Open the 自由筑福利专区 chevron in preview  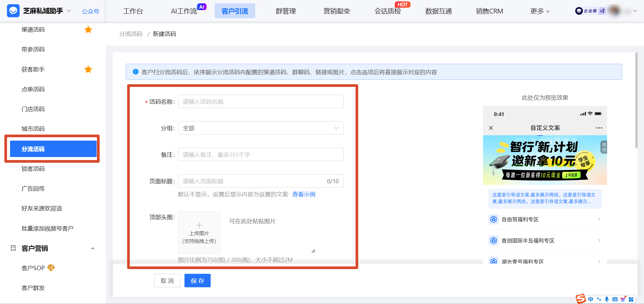[599, 219]
